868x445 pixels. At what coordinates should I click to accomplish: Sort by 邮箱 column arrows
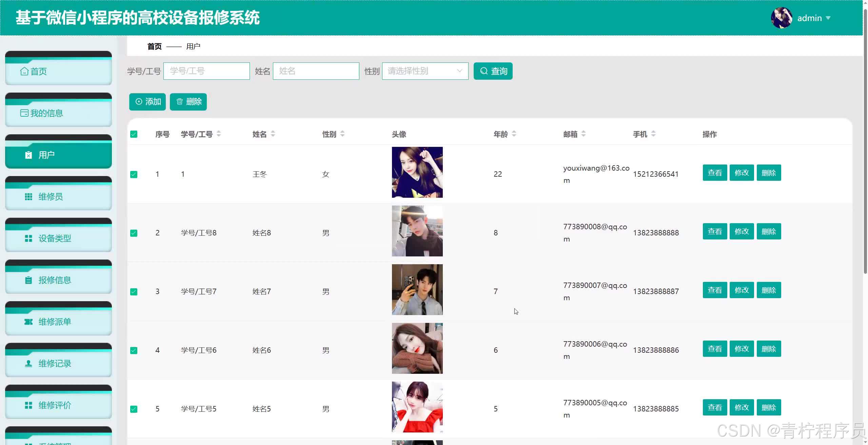point(584,134)
